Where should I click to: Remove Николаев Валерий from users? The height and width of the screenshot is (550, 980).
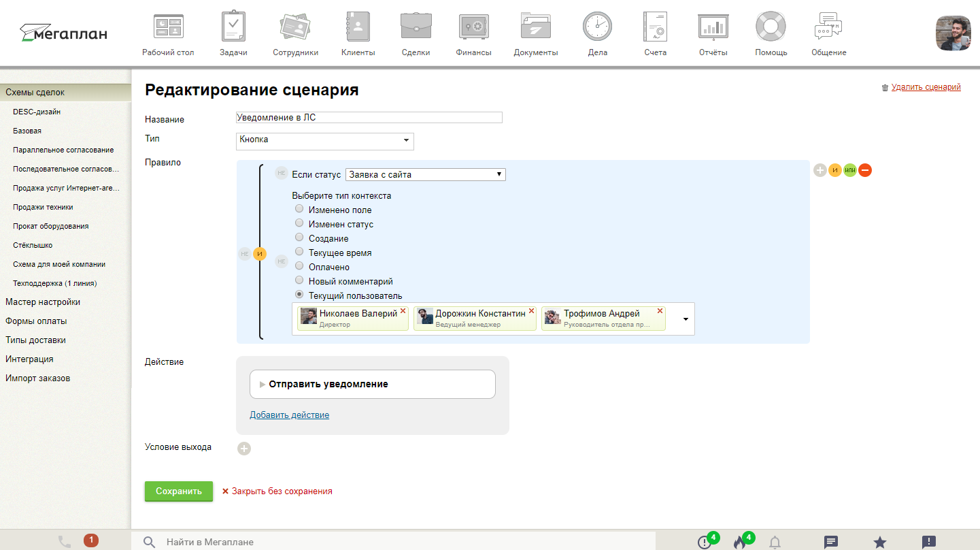tap(403, 310)
